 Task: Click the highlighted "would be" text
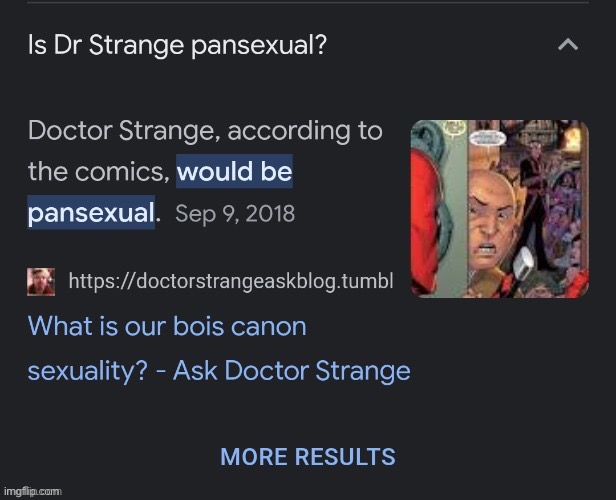(x=234, y=172)
